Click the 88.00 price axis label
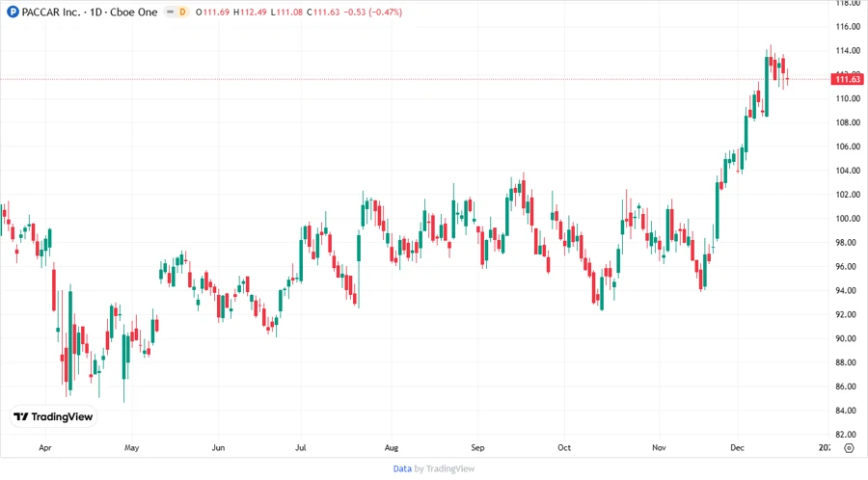 (848, 362)
